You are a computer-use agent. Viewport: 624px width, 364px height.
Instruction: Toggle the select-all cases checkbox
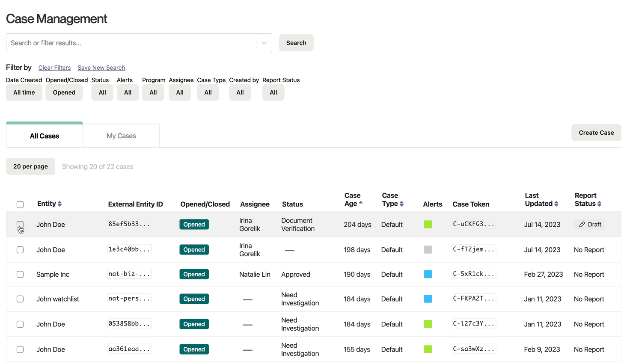click(20, 204)
